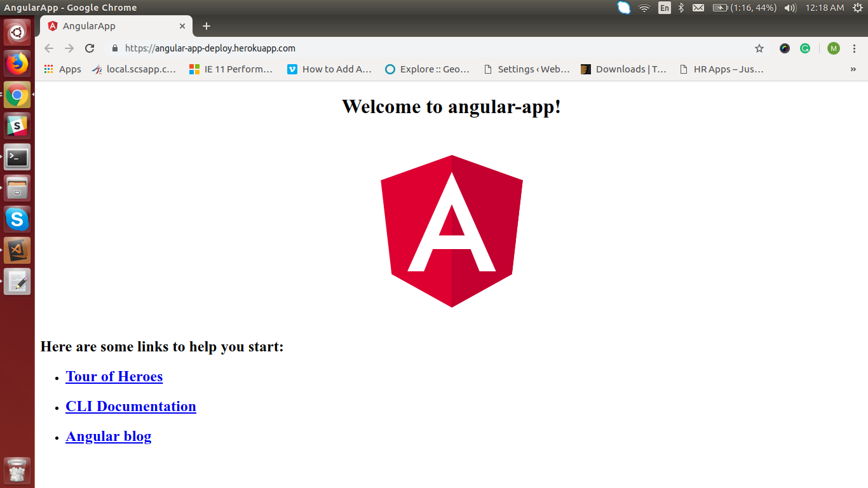Click the Welcome to angular-app! heading
This screenshot has width=868, height=488.
pos(452,106)
